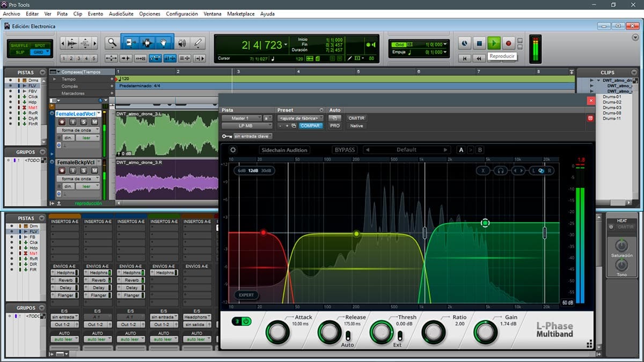644x362 pixels.
Task: Click the automation enable icon under Auto
Action: (335, 118)
